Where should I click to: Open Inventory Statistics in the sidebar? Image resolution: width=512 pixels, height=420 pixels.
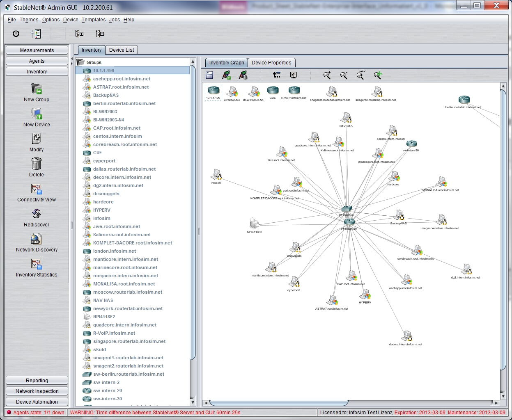(36, 264)
